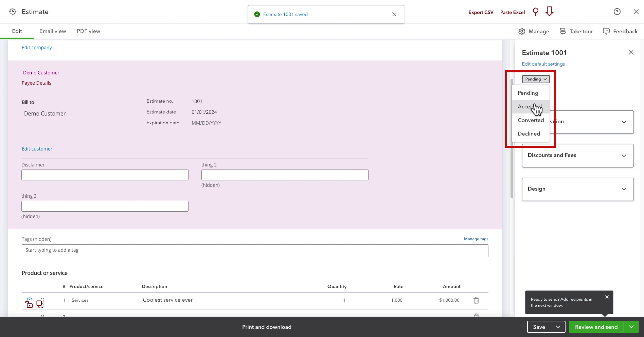Viewport: 644px width, 337px height.
Task: Delete the Services line with trash icon
Action: point(476,300)
